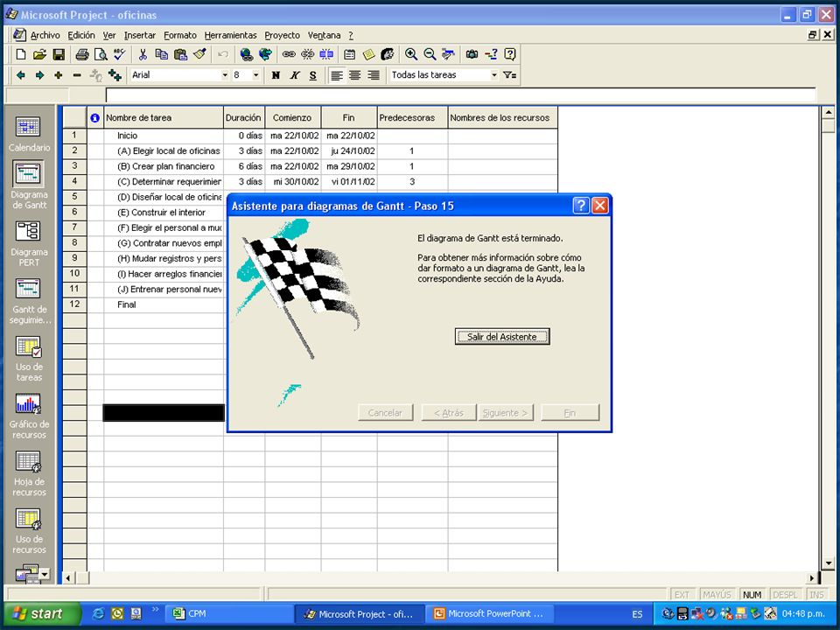
Task: Toggle the AutoFilter funnel
Action: pos(509,75)
